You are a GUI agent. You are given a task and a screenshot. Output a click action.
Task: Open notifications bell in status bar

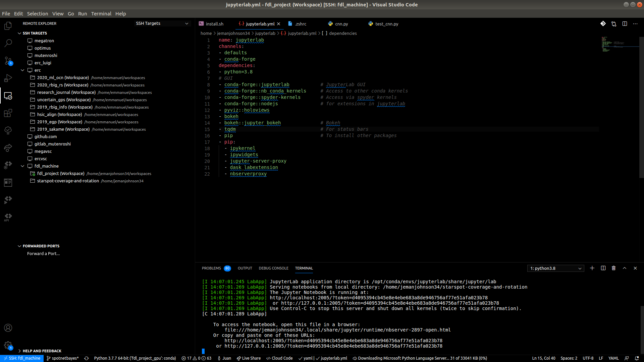pyautogui.click(x=637, y=358)
